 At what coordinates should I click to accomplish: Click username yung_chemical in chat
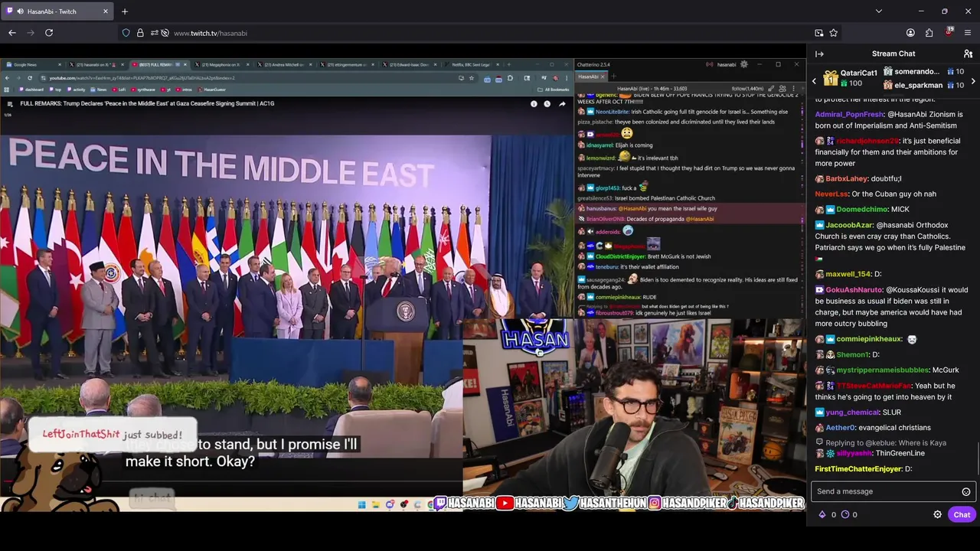click(853, 412)
